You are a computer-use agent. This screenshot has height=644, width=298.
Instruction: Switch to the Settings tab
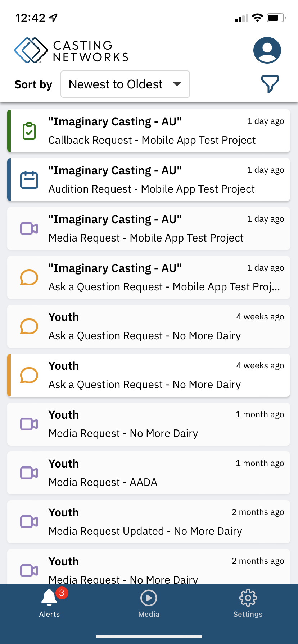pos(248,603)
